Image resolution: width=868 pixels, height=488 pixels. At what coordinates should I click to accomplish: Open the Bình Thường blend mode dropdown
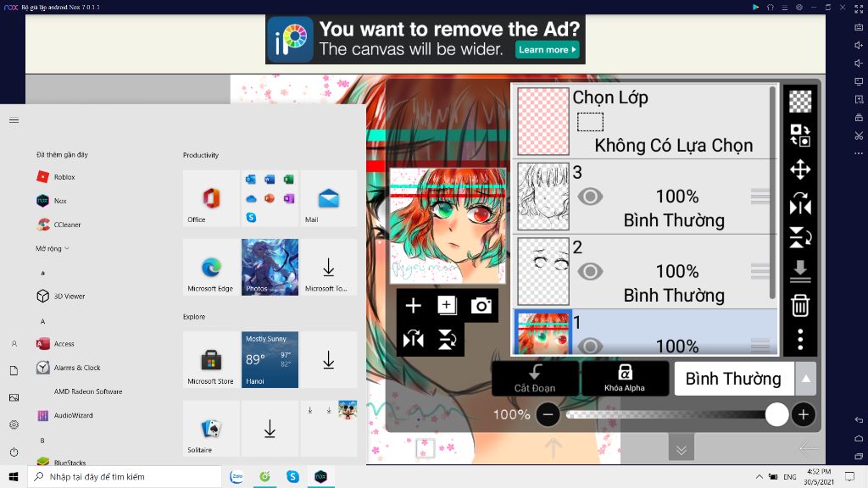(x=733, y=379)
